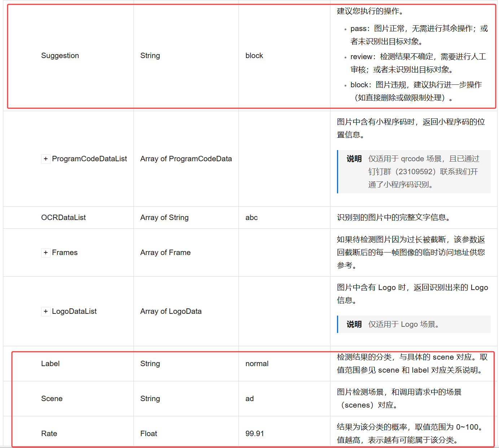Click the example value 99.91
The image size is (499, 448).
point(255,434)
